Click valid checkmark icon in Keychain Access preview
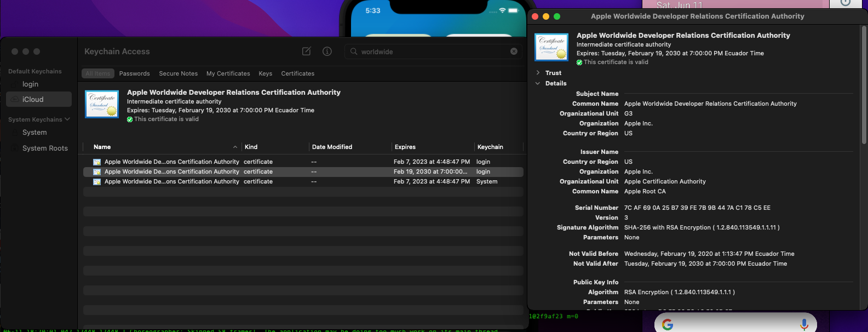This screenshot has width=868, height=332. (130, 119)
